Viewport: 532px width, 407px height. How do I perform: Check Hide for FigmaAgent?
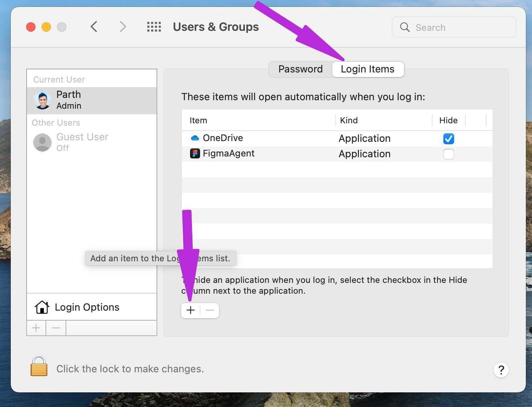coord(448,154)
